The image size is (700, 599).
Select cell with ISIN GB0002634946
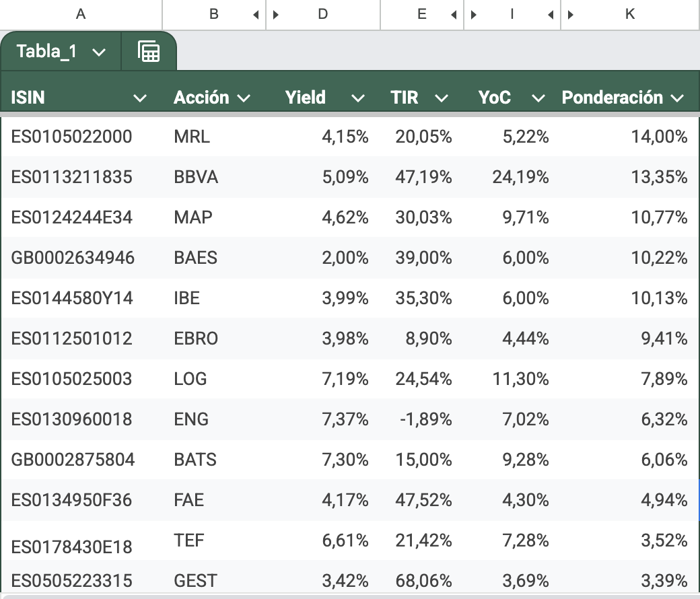click(81, 258)
